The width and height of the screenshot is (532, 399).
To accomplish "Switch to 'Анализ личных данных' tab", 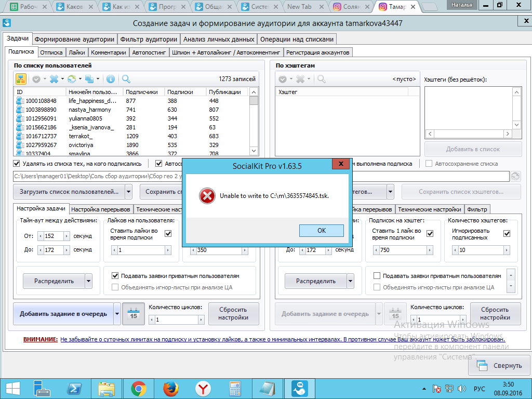I will coord(219,39).
